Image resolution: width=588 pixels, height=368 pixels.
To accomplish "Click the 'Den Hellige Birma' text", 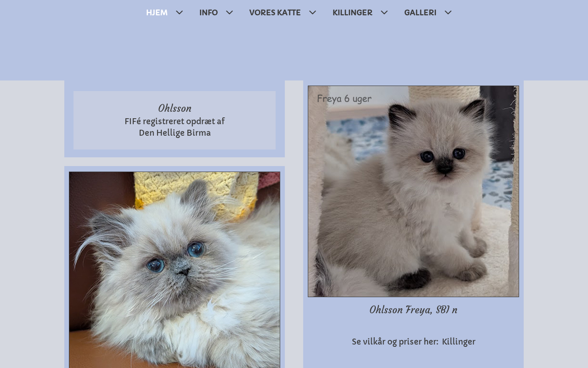I will (x=175, y=133).
